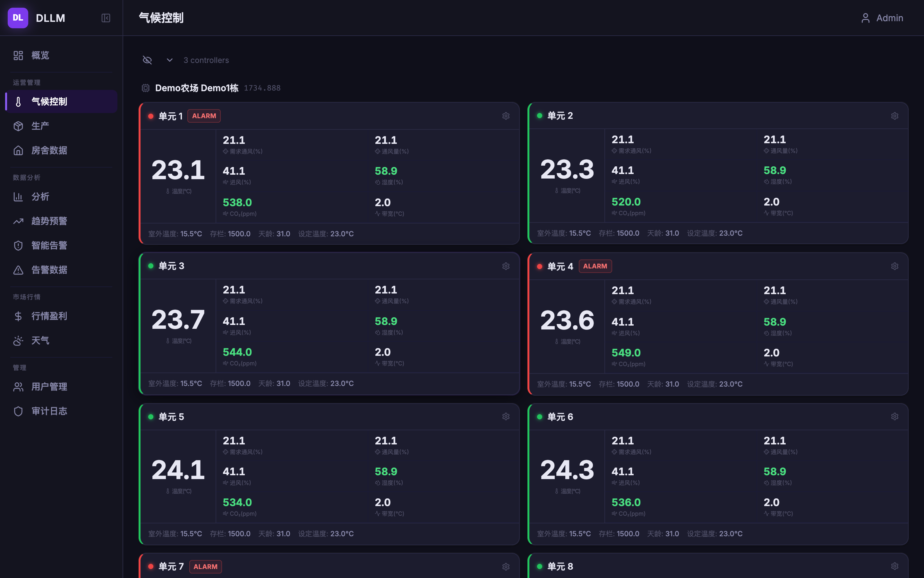Click the 单元 7 card title
This screenshot has height=578, width=924.
(x=171, y=566)
